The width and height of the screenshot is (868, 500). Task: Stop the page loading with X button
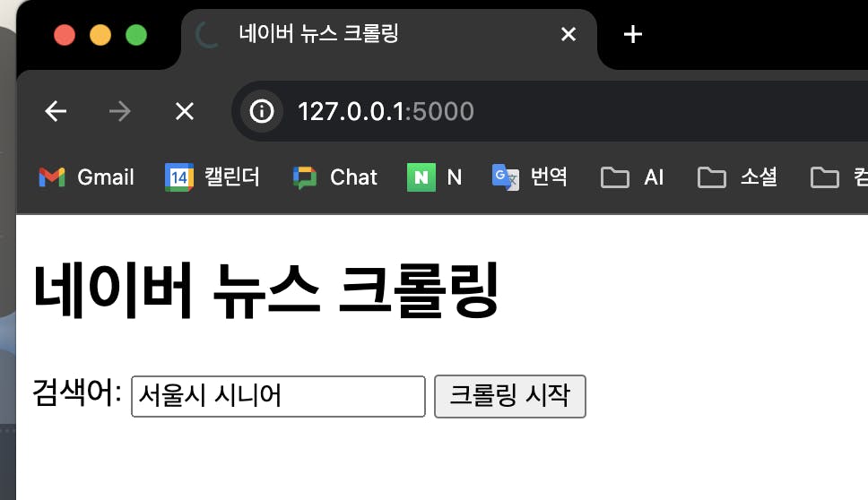(185, 111)
